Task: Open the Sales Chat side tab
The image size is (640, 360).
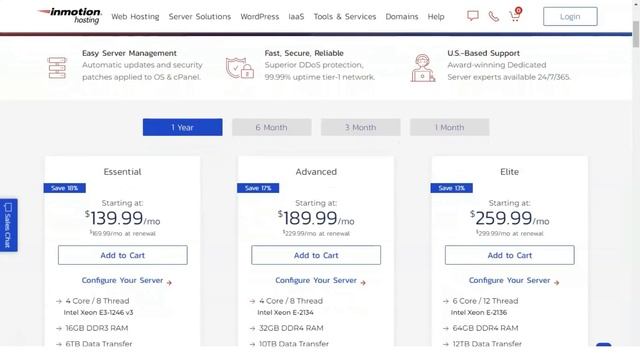Action: (9, 225)
